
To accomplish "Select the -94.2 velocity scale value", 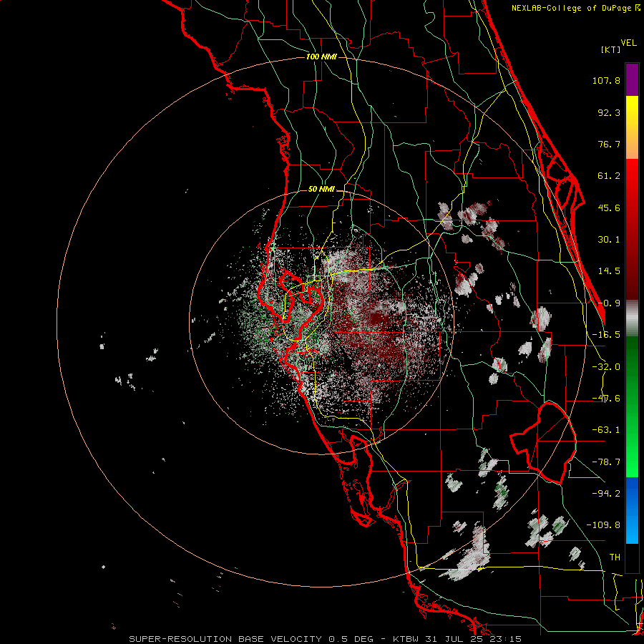I will [606, 493].
